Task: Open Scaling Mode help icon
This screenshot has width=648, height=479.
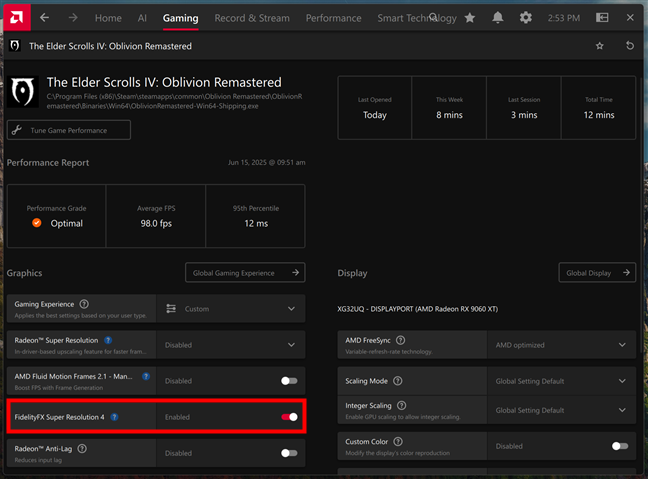Action: pos(398,381)
